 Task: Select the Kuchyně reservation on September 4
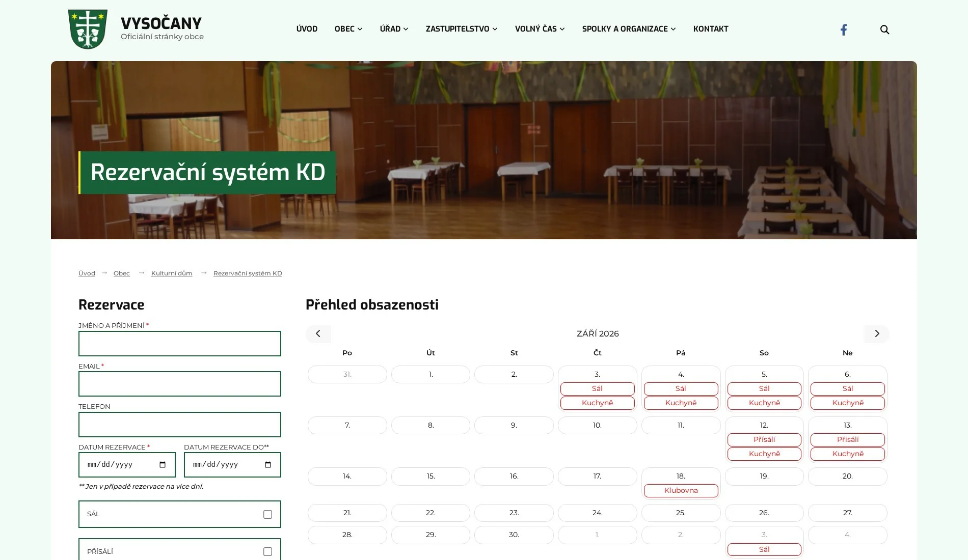681,403
